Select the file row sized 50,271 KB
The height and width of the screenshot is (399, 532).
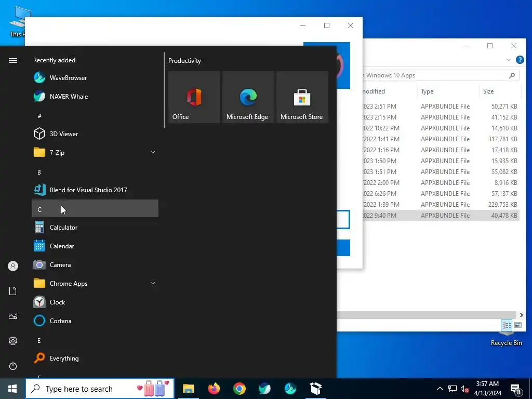click(x=441, y=106)
